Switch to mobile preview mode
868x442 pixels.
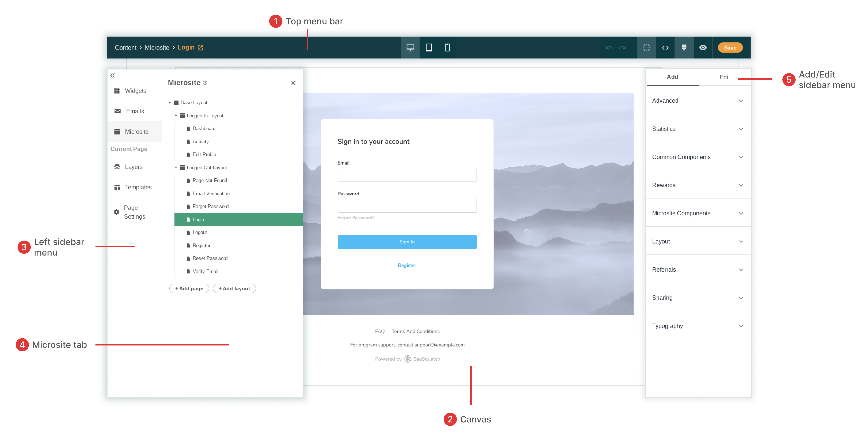click(447, 48)
